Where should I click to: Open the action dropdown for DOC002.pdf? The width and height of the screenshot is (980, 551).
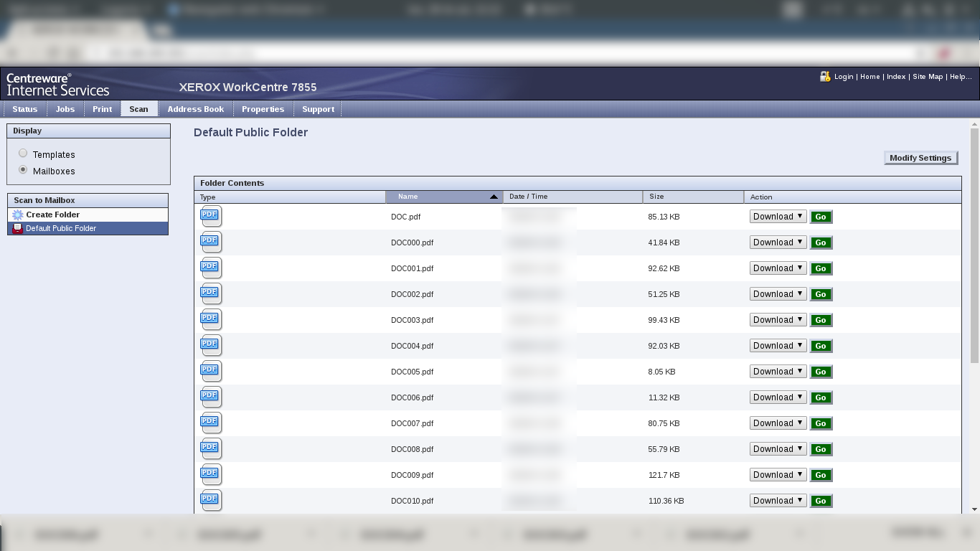tap(778, 294)
